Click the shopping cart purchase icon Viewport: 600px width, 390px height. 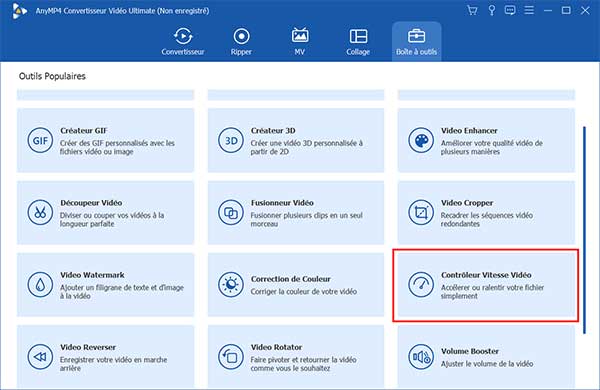click(472, 10)
